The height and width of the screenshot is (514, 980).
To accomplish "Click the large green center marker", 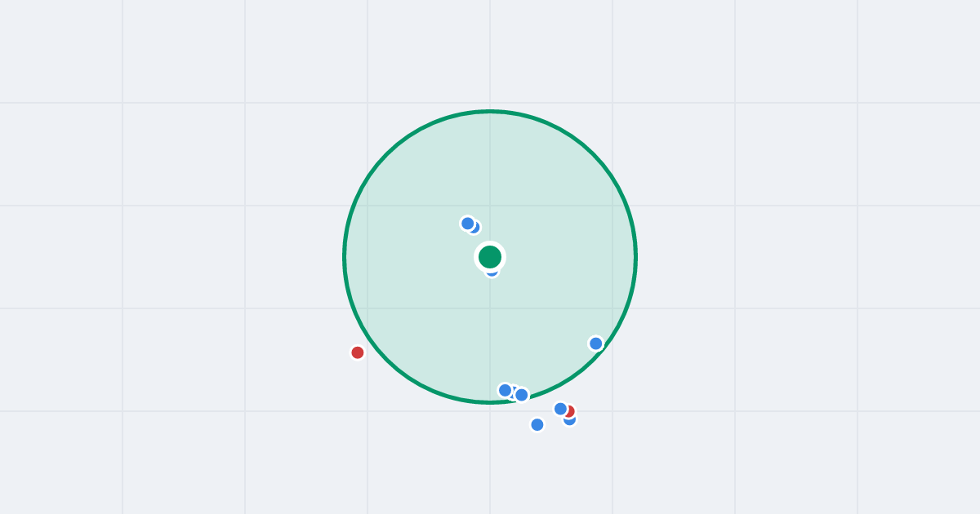I will point(490,257).
